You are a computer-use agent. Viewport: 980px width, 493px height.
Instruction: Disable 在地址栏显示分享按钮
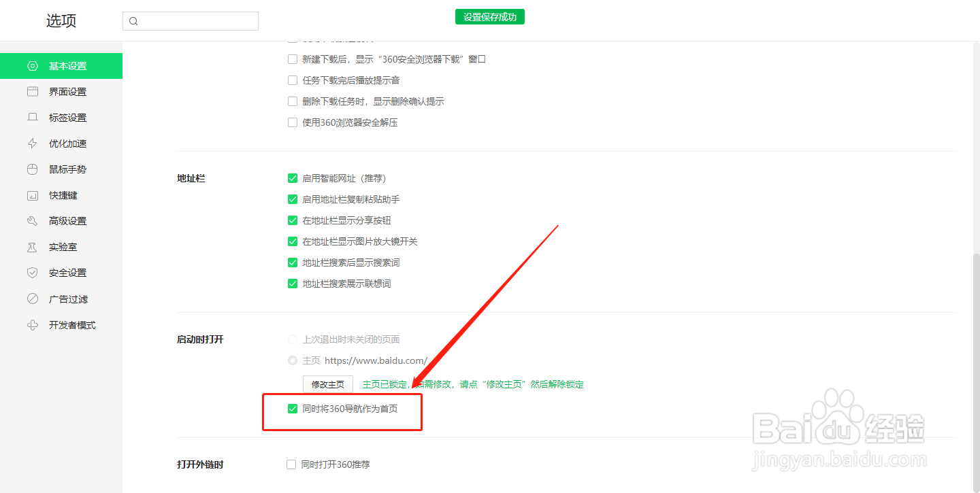(293, 220)
